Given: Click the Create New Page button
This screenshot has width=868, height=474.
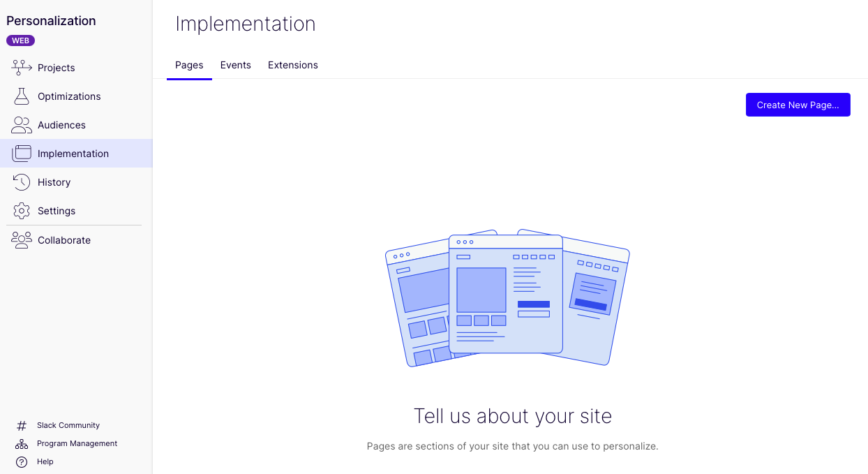Looking at the screenshot, I should pyautogui.click(x=798, y=104).
